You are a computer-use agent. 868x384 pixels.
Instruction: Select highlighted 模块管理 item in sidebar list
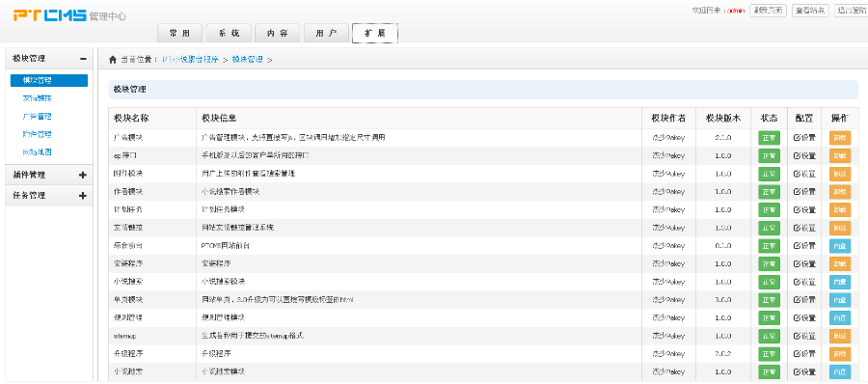tap(49, 80)
